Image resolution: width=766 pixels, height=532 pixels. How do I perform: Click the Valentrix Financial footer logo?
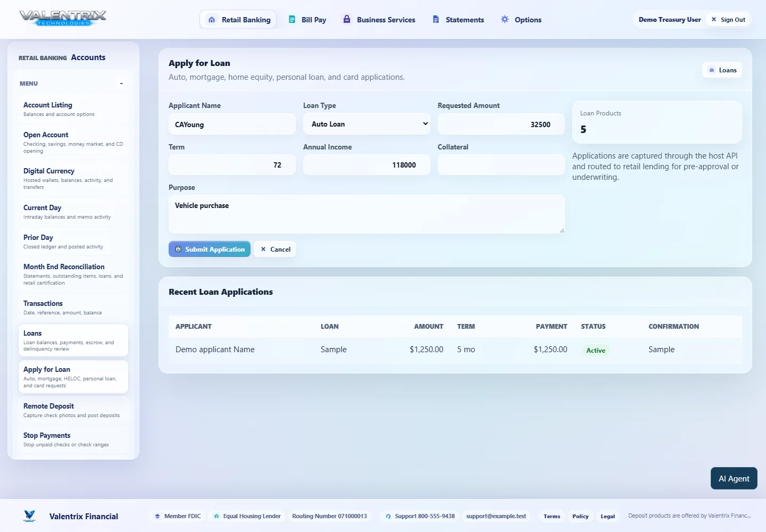(x=30, y=516)
